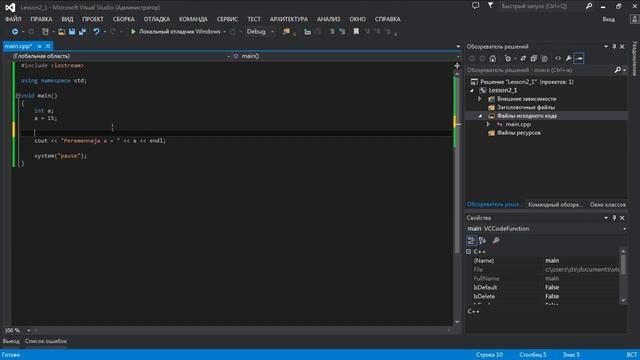Collapse the Lesson2_1 project node

(x=472, y=90)
